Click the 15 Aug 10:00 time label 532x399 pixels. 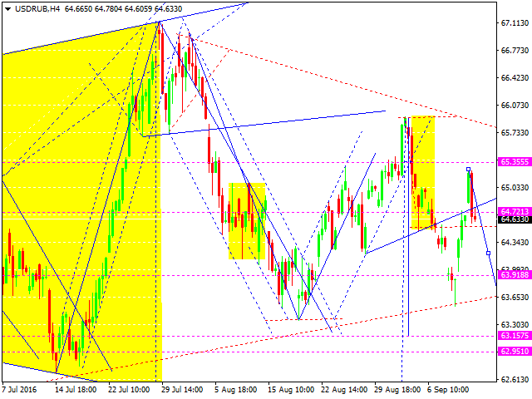[x=289, y=390]
